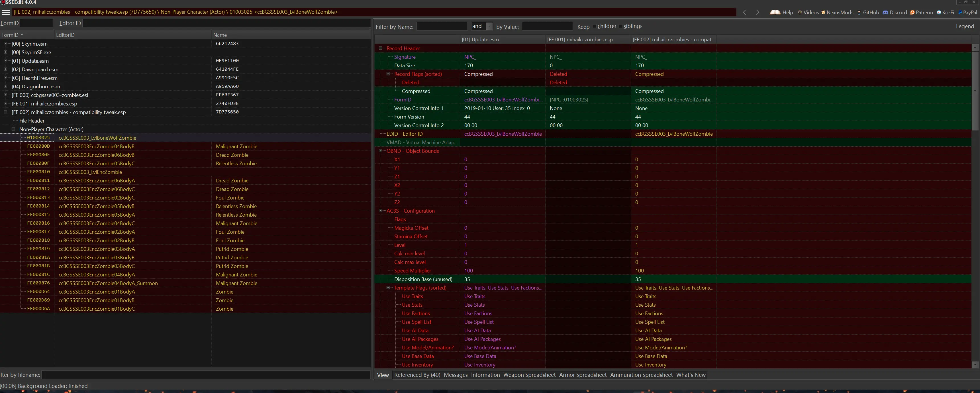Expand the [00] Skyrim.esm node
The image size is (980, 393).
[6, 44]
